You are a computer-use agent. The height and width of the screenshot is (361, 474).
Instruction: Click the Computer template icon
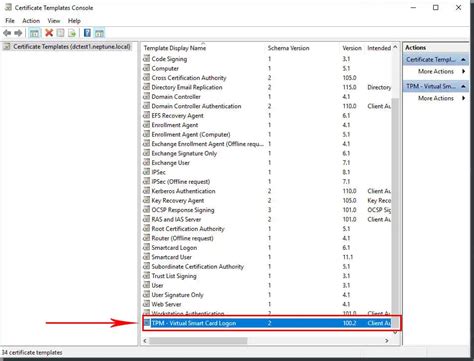(x=146, y=68)
